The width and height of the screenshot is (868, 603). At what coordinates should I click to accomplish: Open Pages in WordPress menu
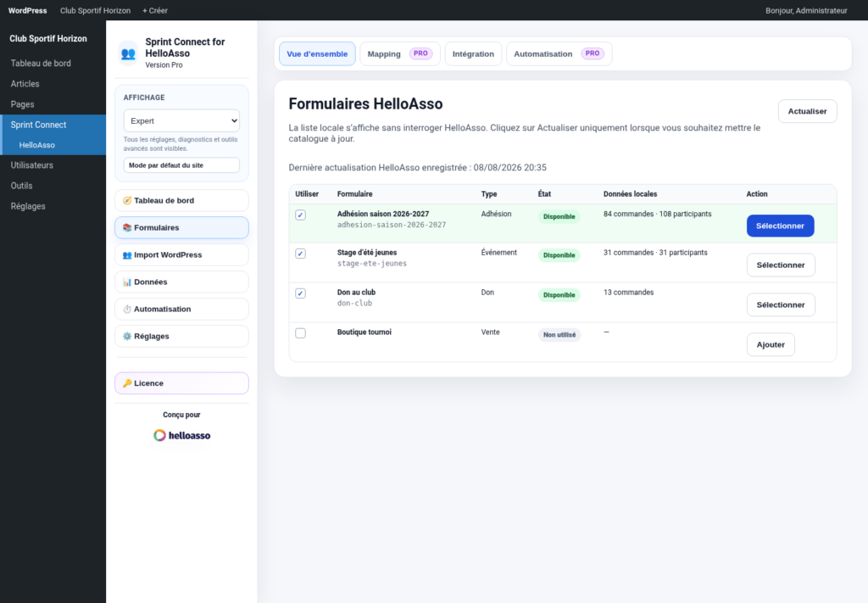[x=22, y=104]
